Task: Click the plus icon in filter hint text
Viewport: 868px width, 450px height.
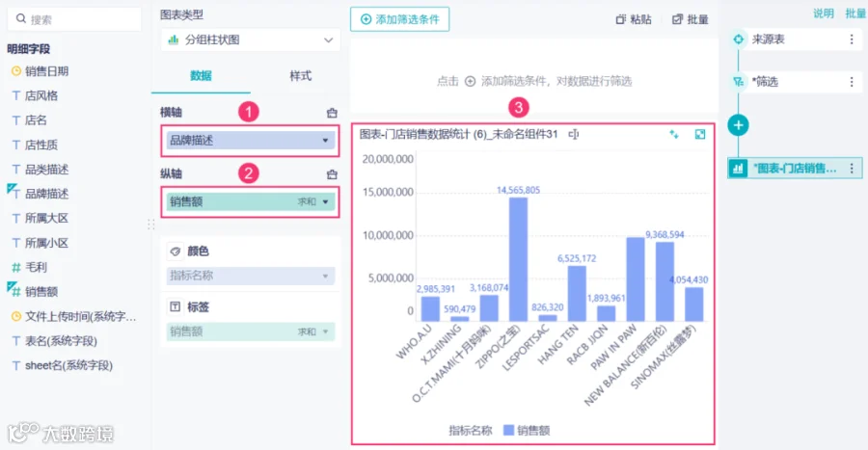Action: point(470,82)
